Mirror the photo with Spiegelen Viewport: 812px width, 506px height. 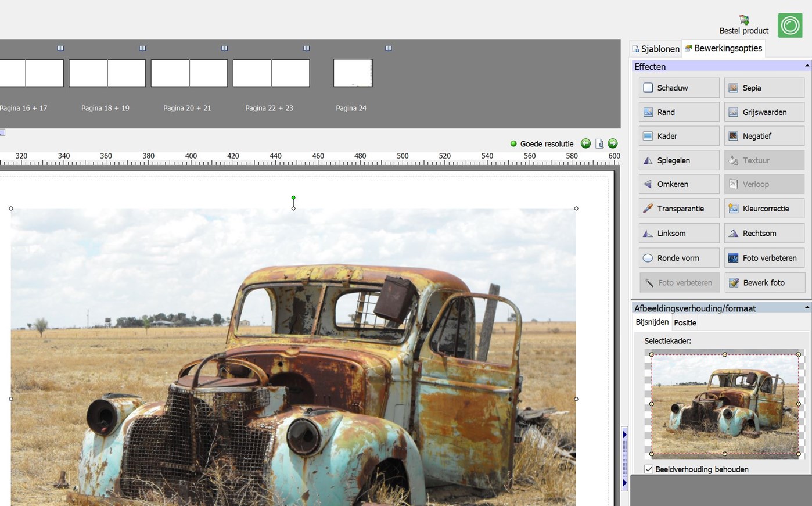(678, 160)
